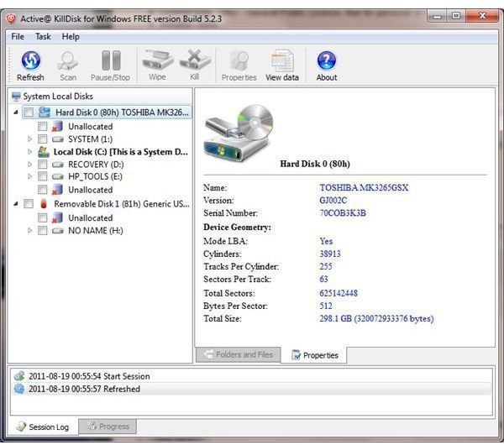
Task: Maximize the KillDisk window
Action: pyautogui.click(x=456, y=16)
